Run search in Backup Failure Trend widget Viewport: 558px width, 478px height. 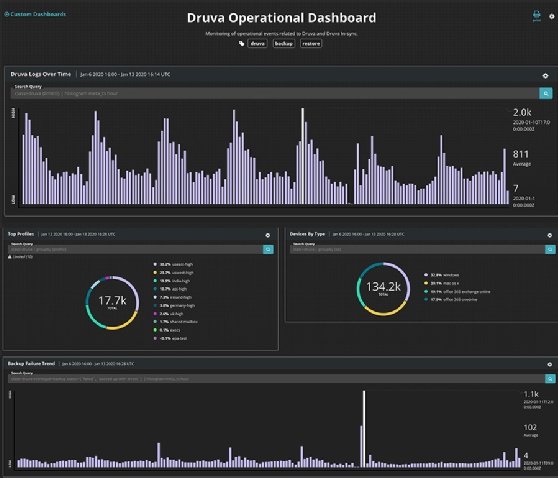point(550,379)
